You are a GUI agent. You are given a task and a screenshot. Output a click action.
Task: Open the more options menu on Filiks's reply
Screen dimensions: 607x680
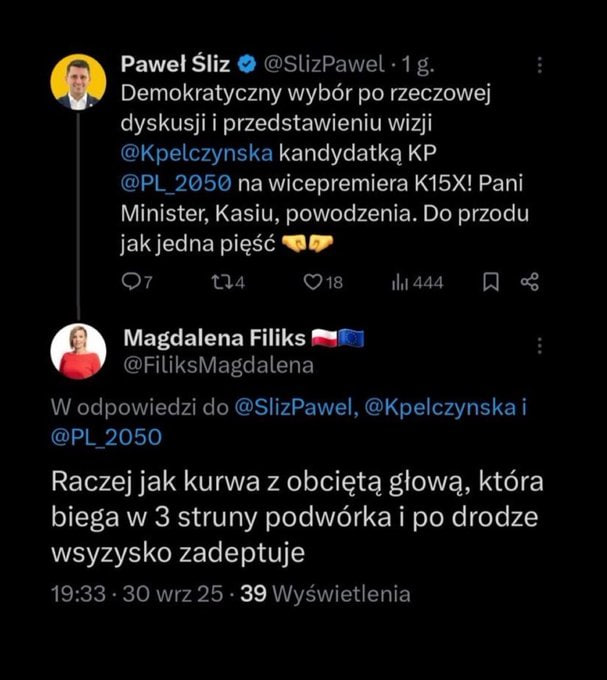point(540,345)
